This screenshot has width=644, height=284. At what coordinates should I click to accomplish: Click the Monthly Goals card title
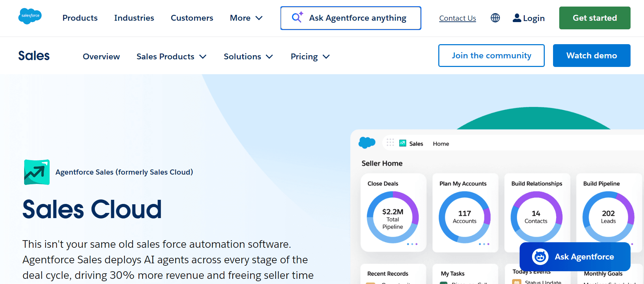point(603,274)
